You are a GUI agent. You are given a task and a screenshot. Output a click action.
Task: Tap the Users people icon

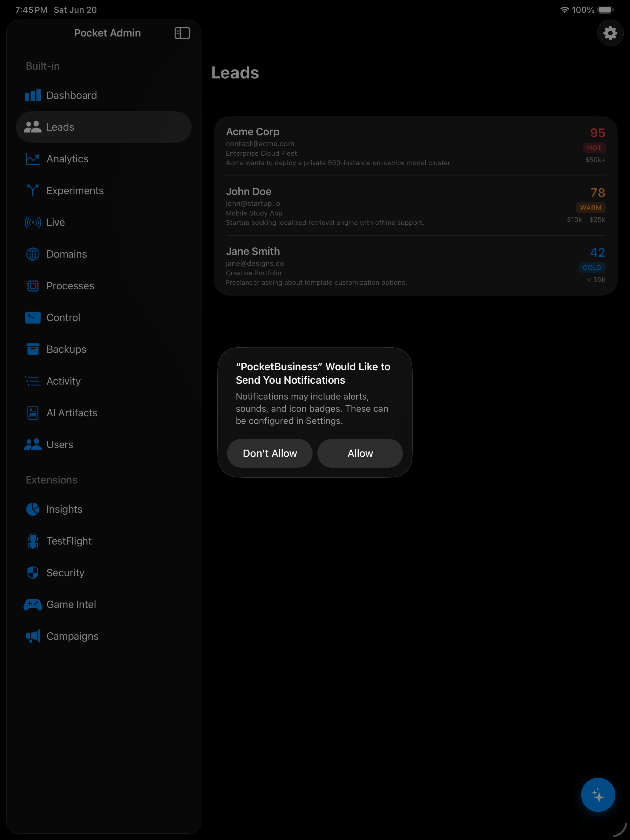tap(33, 444)
